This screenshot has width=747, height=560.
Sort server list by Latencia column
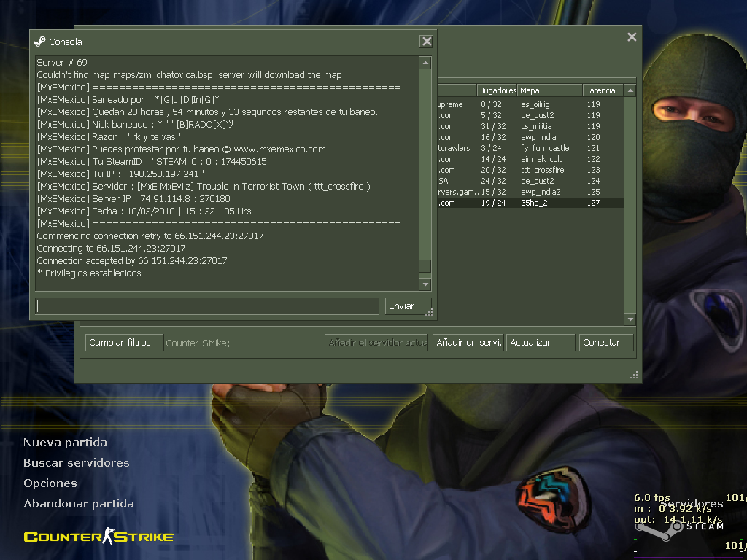[603, 90]
